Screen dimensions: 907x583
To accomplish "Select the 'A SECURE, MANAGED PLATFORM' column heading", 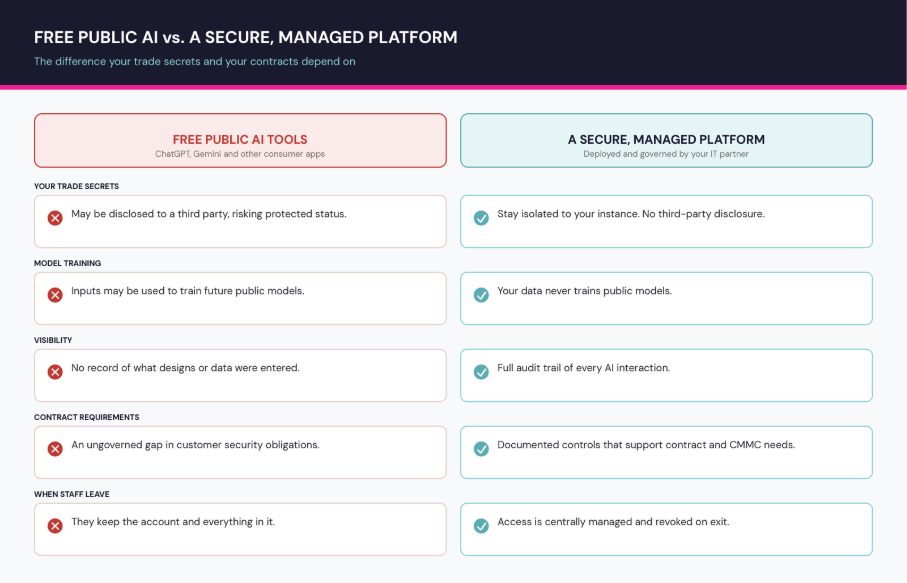I will (x=666, y=139).
